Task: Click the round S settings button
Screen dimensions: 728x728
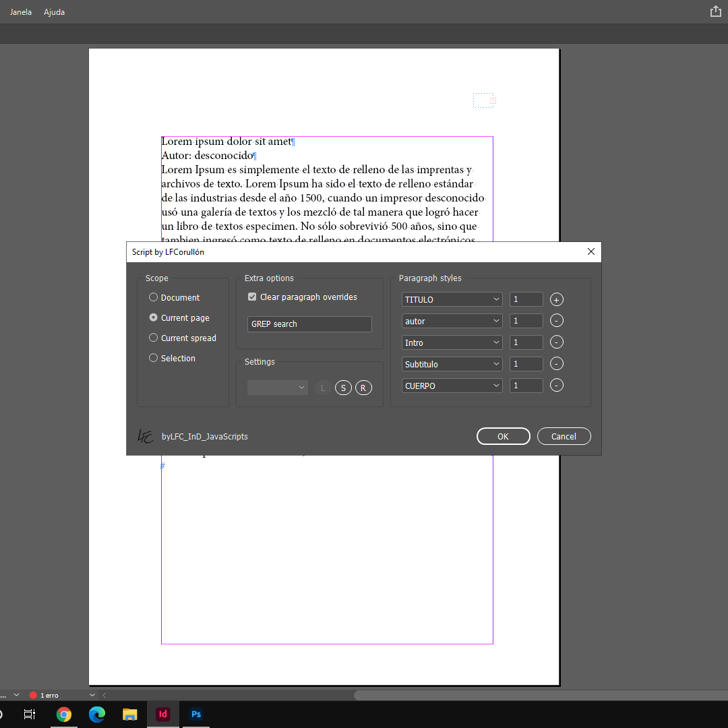Action: coord(343,388)
